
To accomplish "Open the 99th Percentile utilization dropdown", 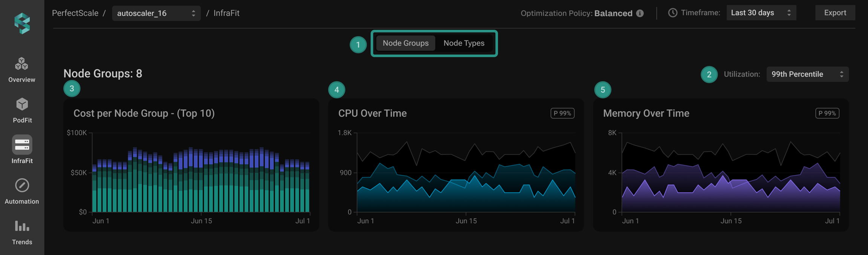I will (807, 74).
